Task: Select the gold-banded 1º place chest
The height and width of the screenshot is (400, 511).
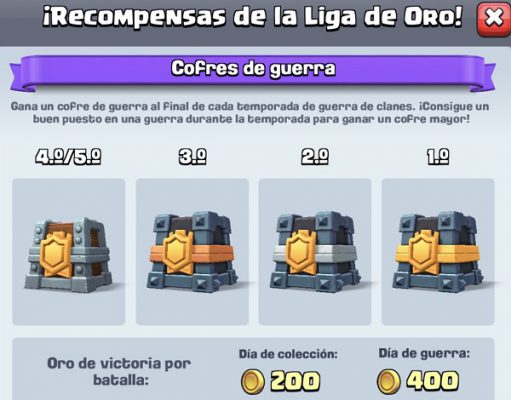Action: [438, 252]
